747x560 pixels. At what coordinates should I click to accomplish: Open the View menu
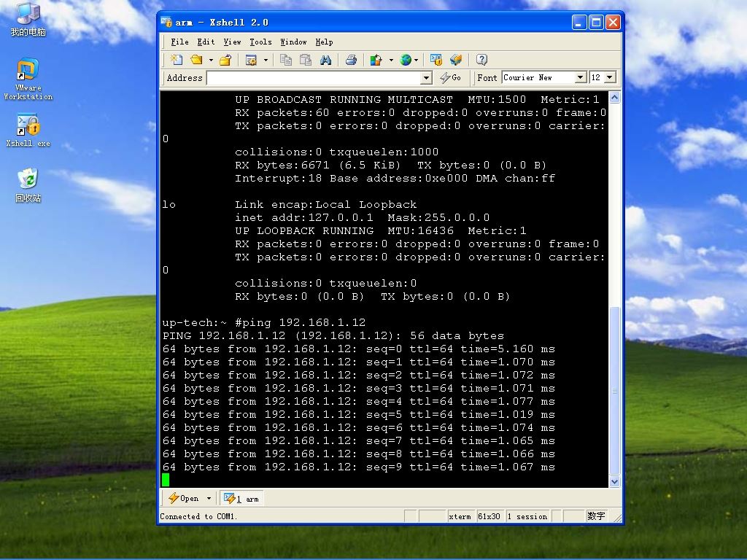pyautogui.click(x=232, y=42)
